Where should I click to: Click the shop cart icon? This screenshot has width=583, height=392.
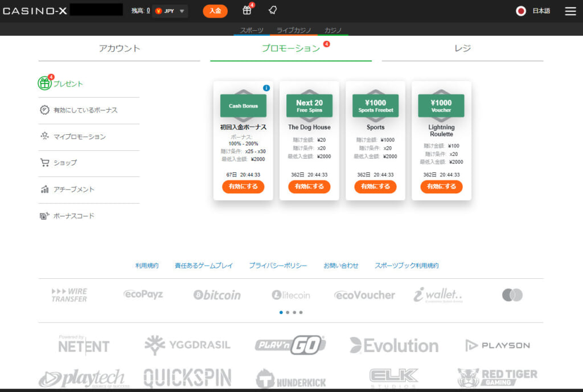click(44, 163)
